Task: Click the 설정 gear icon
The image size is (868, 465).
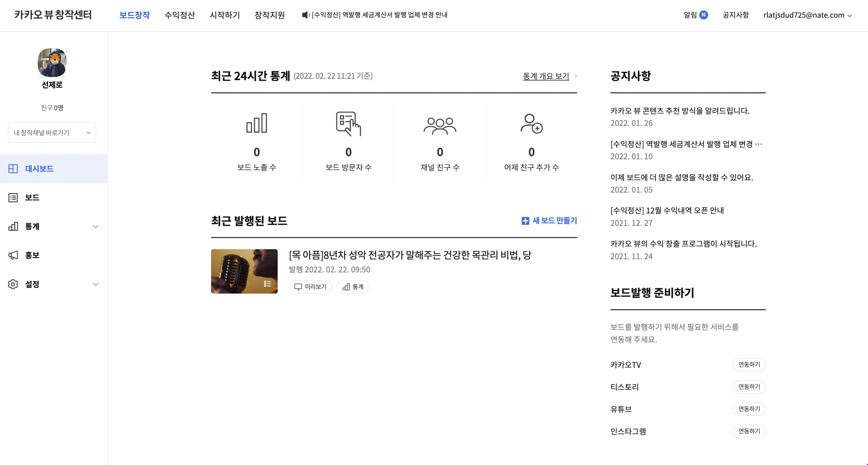Action: pos(13,284)
